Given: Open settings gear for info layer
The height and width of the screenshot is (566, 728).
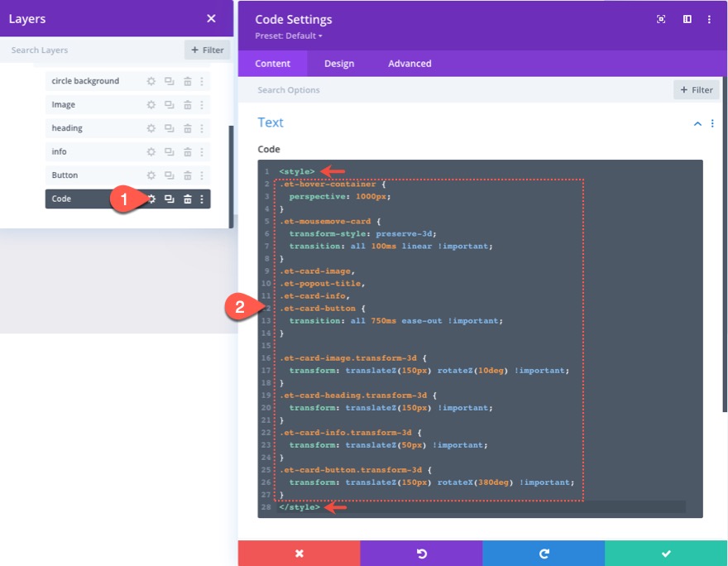Looking at the screenshot, I should [x=151, y=151].
